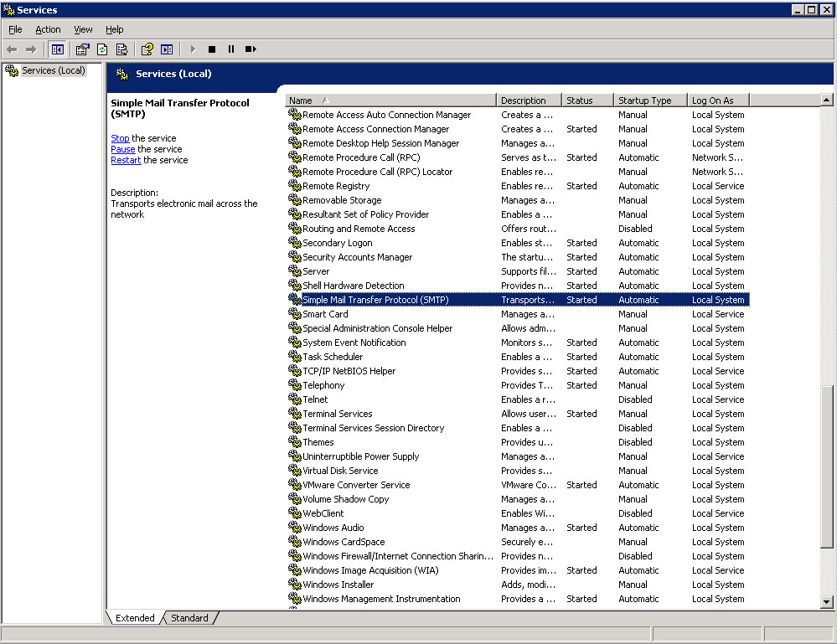Switch to the Standard tab

189,618
